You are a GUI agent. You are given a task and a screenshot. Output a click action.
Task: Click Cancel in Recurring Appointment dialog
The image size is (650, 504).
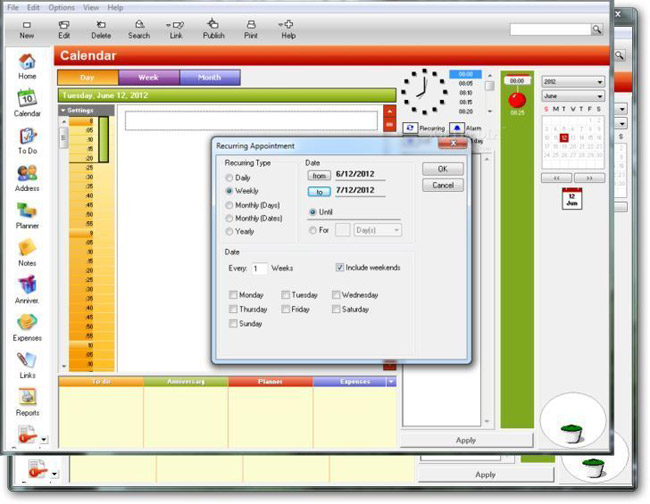click(442, 185)
